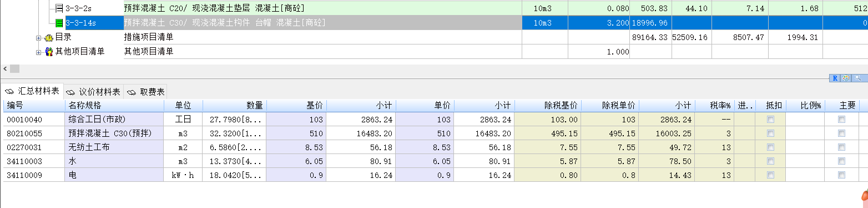Click the 除税基价 column header
Viewport: 868px width, 208px height.
pyautogui.click(x=548, y=106)
